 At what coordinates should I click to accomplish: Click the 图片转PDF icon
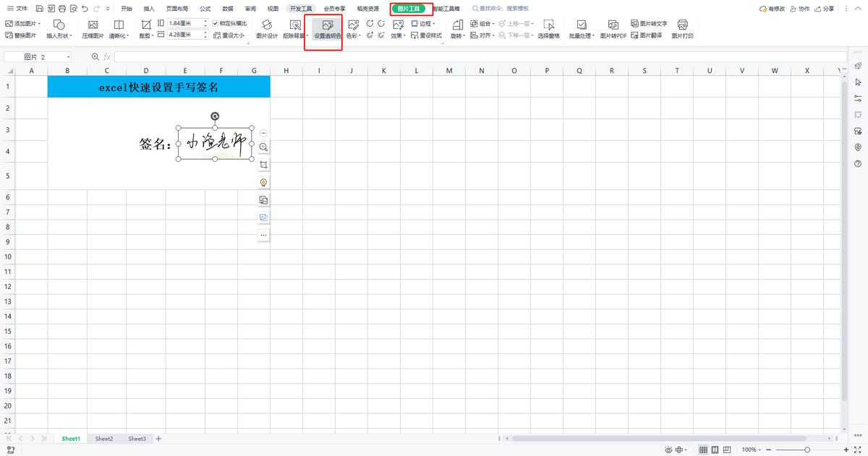tap(613, 29)
